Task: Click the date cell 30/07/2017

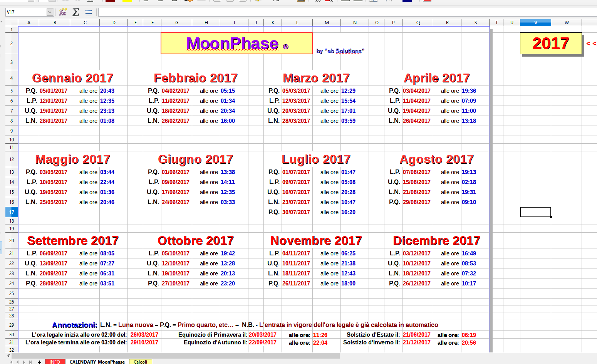Action: (x=296, y=212)
